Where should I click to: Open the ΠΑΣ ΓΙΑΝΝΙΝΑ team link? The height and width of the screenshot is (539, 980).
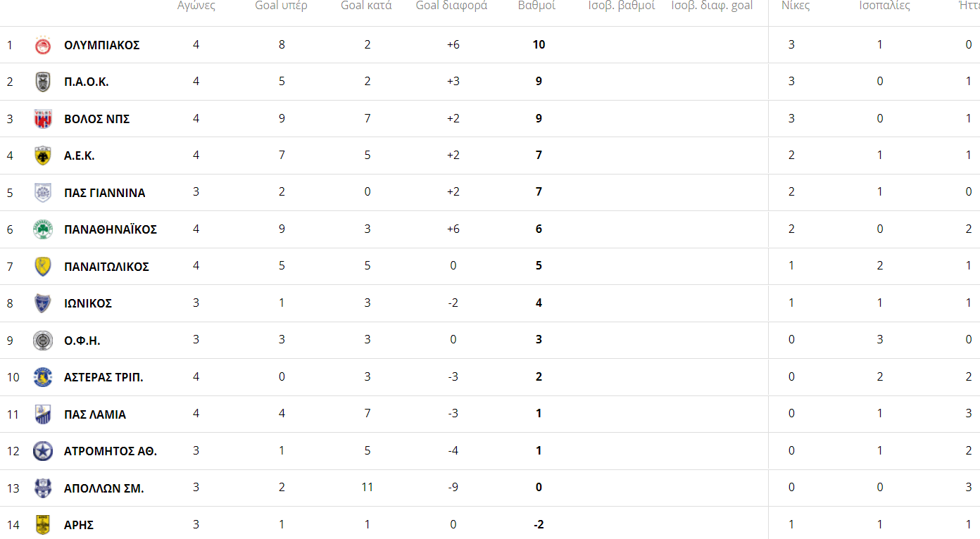[x=105, y=193]
